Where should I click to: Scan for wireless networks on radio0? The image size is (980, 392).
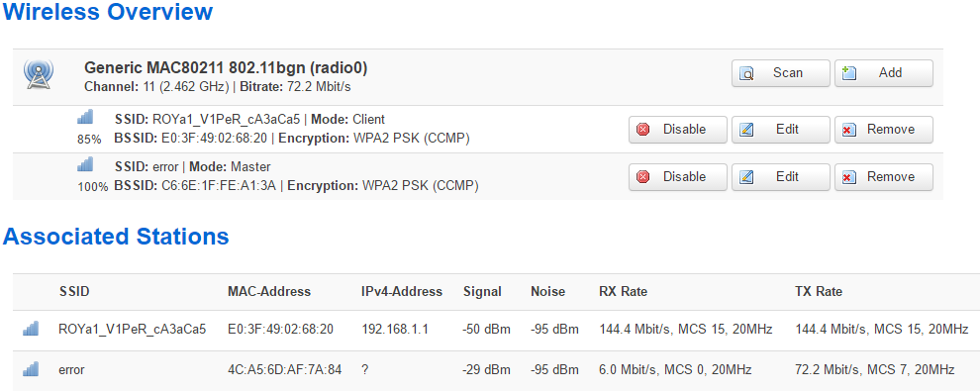pos(781,73)
